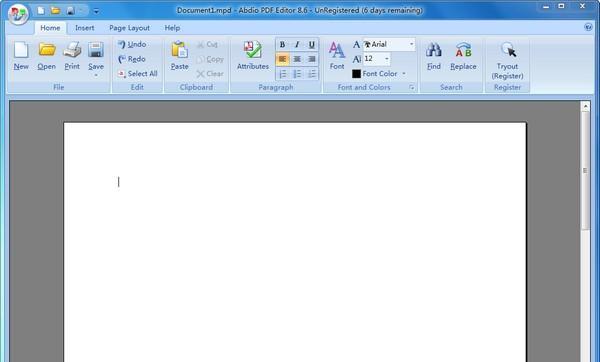Center-align the paragraph
The height and width of the screenshot is (362, 600).
(x=297, y=59)
